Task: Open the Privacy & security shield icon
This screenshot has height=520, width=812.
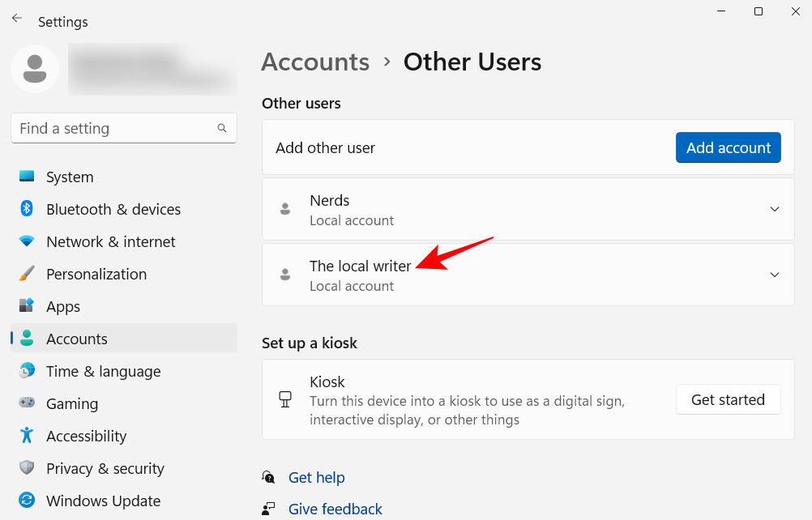Action: (x=27, y=468)
